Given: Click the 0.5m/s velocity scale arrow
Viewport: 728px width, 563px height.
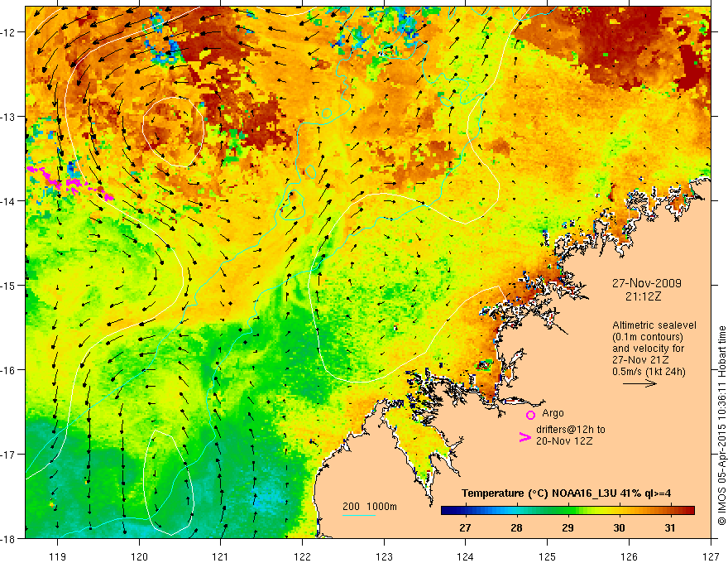Looking at the screenshot, I should [x=639, y=383].
